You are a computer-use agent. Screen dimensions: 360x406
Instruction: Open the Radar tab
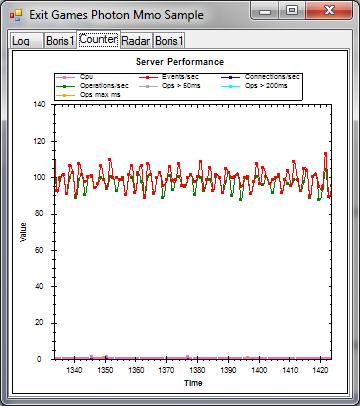[x=136, y=41]
